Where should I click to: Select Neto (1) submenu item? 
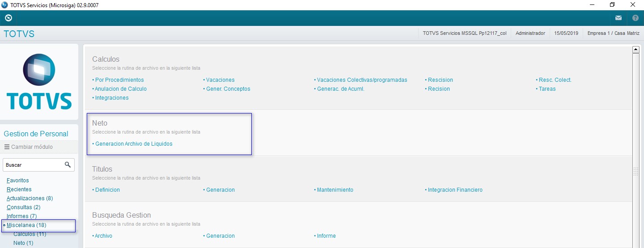[x=23, y=243]
